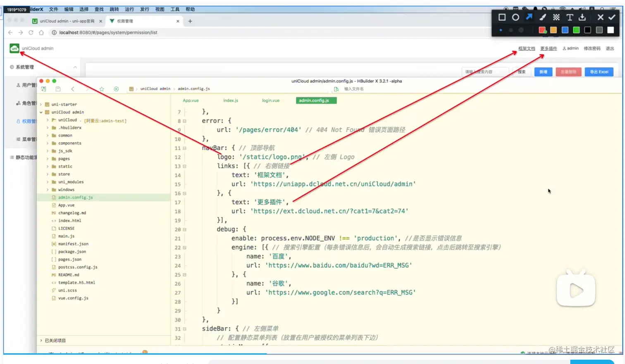Screen dimensions: 625x364
Task: Expand the uni-starter project
Action: pos(41,105)
